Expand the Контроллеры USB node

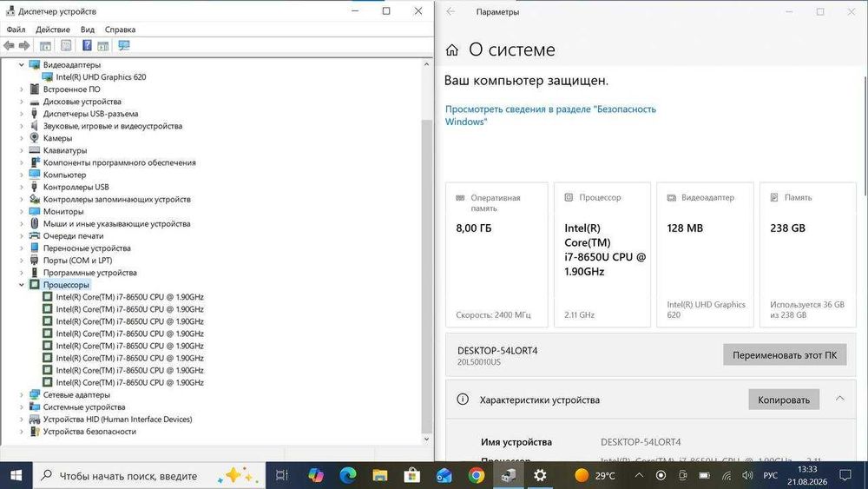(22, 187)
